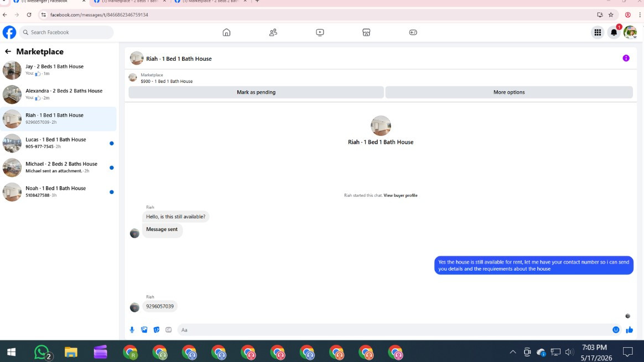Click the large Riah listing thumbnail
644x362 pixels.
(x=381, y=125)
